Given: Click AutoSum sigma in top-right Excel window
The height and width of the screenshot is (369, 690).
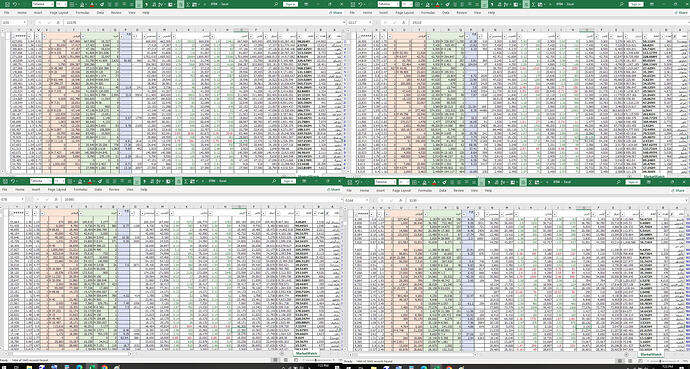Looking at the screenshot, I should pyautogui.click(x=533, y=4).
